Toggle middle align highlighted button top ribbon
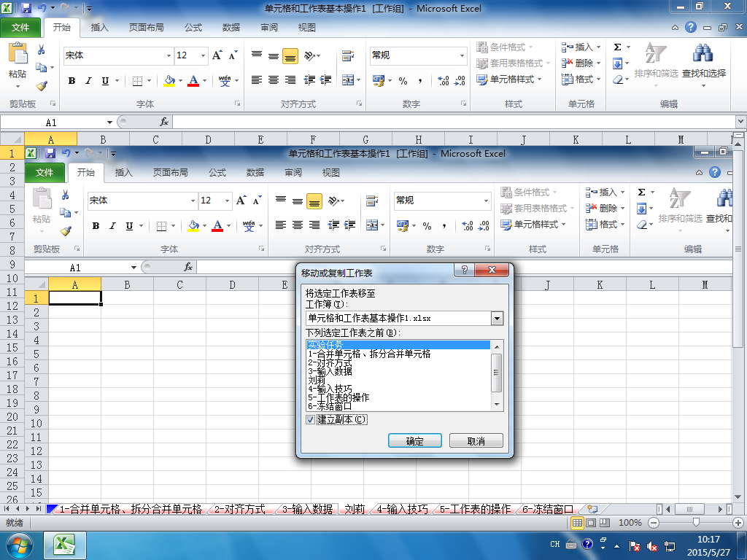This screenshot has height=560, width=747. [290, 55]
